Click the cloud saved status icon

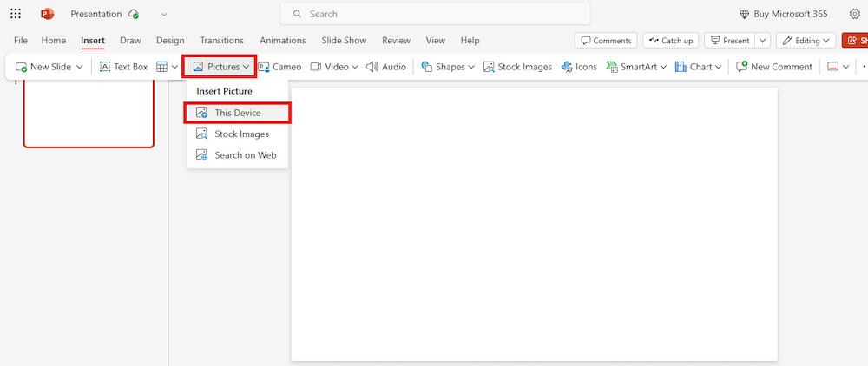tap(133, 14)
